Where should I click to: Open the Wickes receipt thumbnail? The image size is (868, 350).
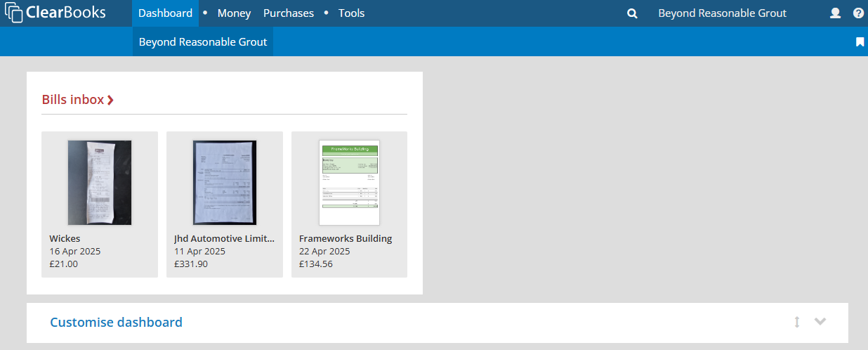point(100,183)
